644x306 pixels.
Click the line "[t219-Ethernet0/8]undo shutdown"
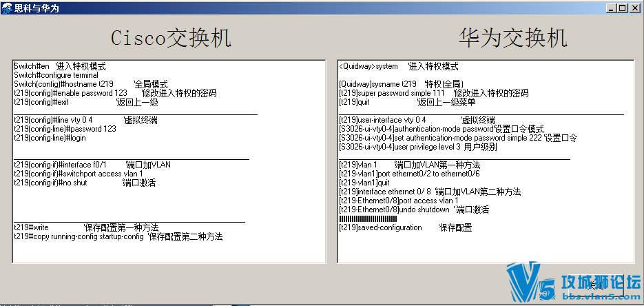[394, 210]
